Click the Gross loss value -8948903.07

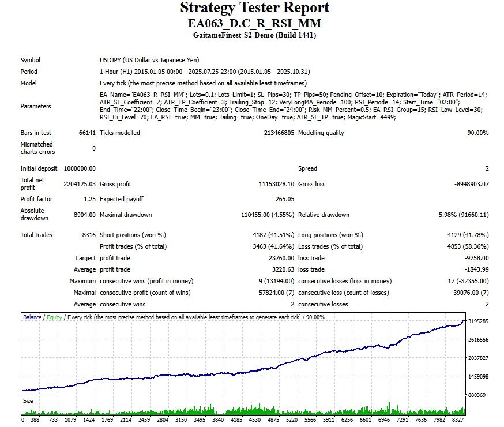tap(471, 184)
